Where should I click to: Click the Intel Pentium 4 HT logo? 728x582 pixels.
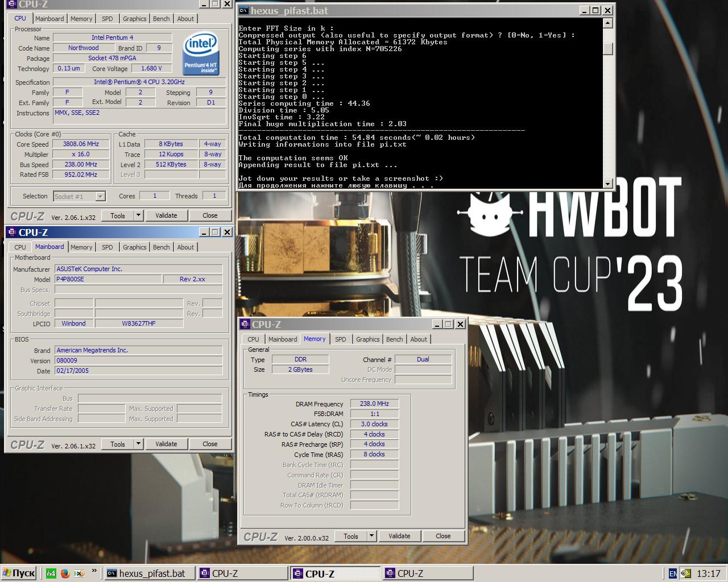(x=201, y=53)
